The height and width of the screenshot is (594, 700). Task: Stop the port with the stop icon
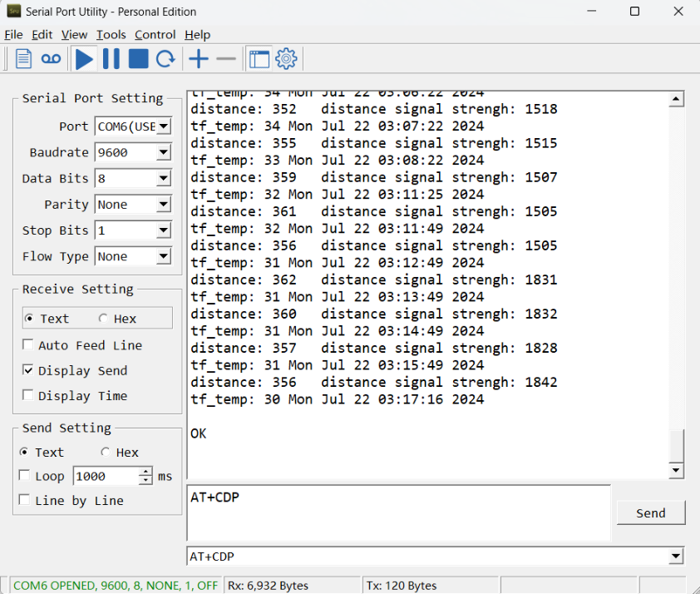coord(138,59)
